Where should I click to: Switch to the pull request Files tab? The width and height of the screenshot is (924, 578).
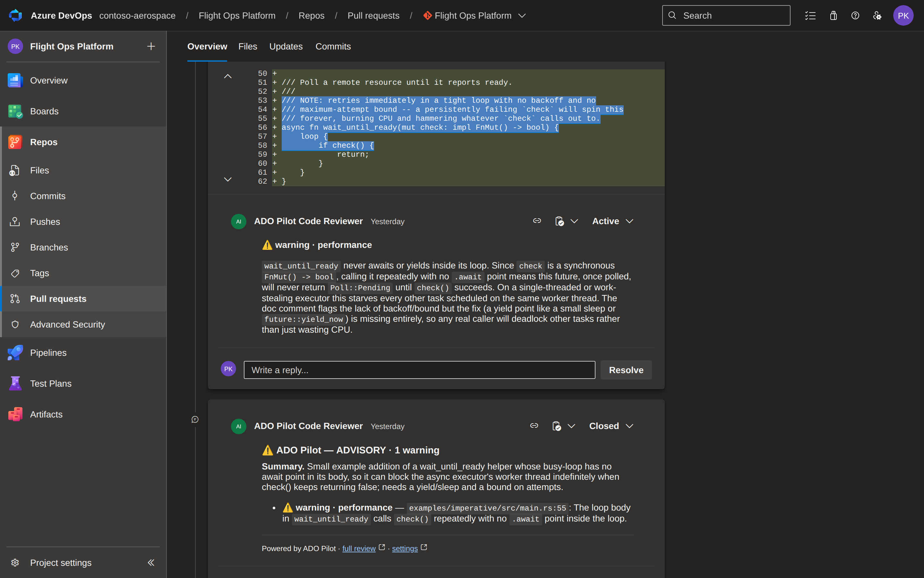248,46
